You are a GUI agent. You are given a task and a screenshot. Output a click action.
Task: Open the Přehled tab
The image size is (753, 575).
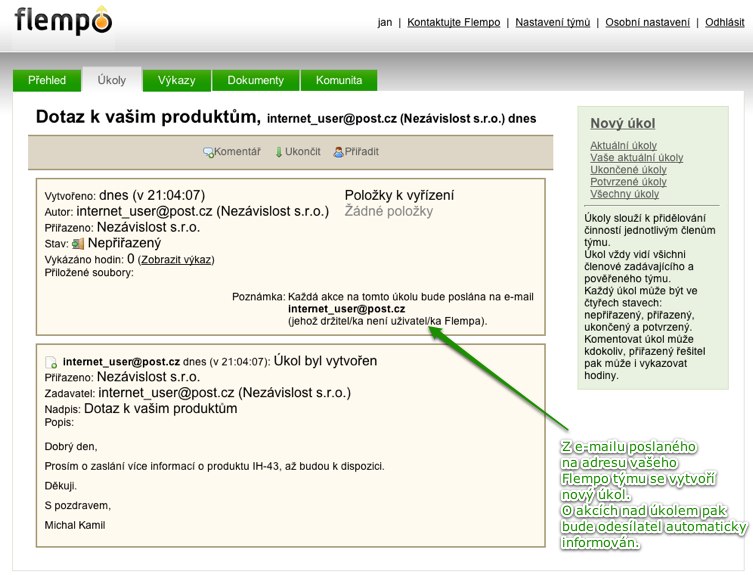click(x=47, y=80)
